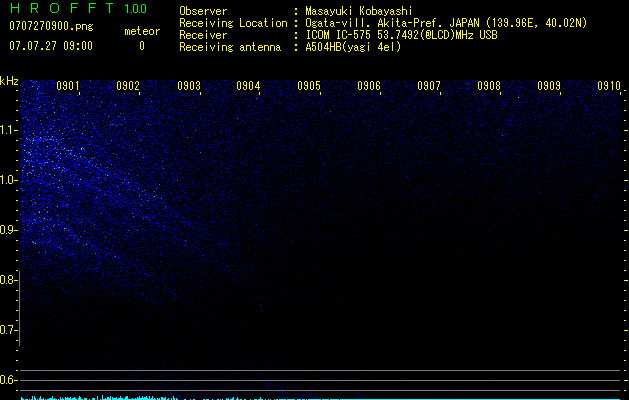The height and width of the screenshot is (400, 629).
Task: Click the kHz axis unit label
Action: (x=9, y=81)
